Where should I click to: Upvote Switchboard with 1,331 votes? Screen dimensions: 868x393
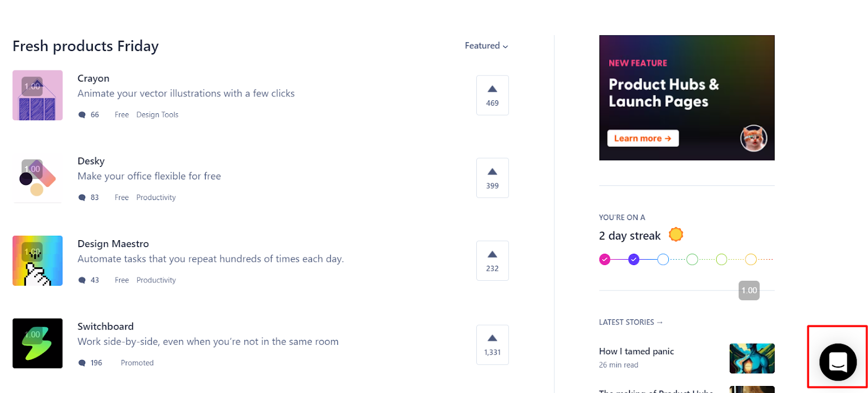coord(492,345)
